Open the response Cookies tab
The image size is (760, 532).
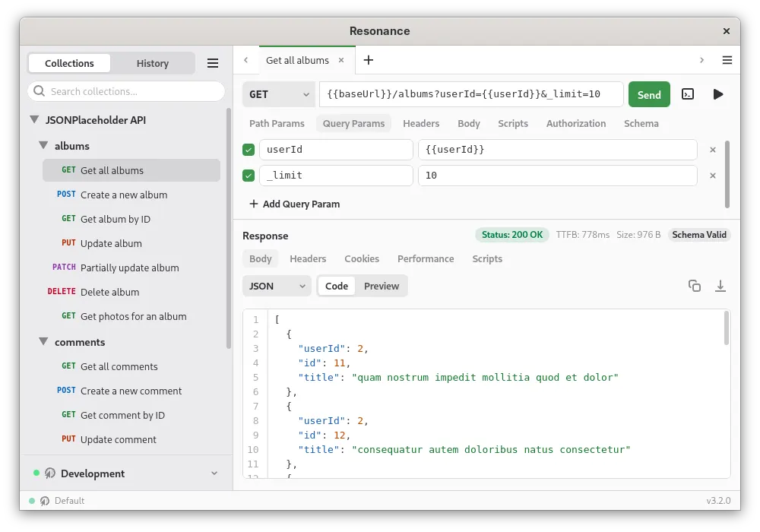362,258
